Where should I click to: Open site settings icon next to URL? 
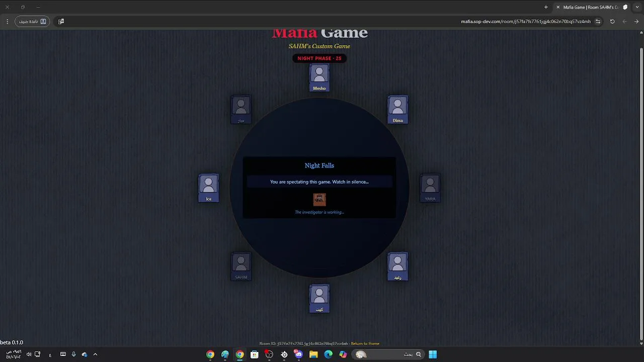click(x=598, y=22)
